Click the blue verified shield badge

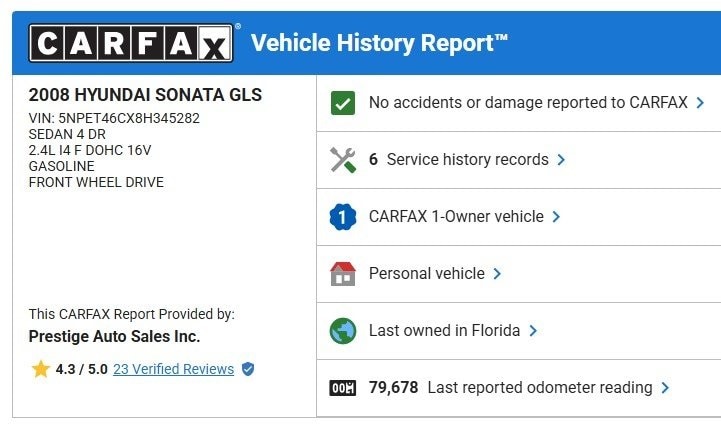pyautogui.click(x=248, y=370)
